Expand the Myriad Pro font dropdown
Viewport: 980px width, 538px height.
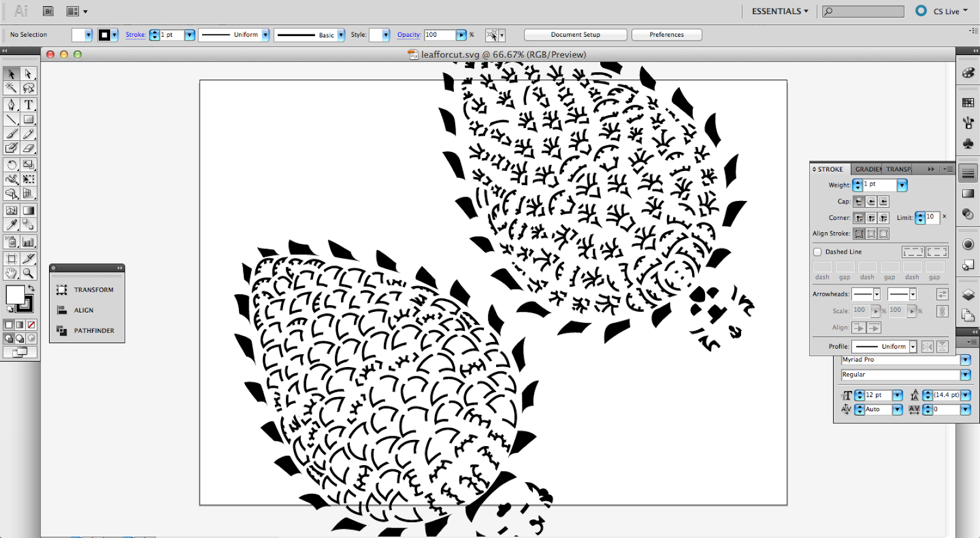click(966, 360)
